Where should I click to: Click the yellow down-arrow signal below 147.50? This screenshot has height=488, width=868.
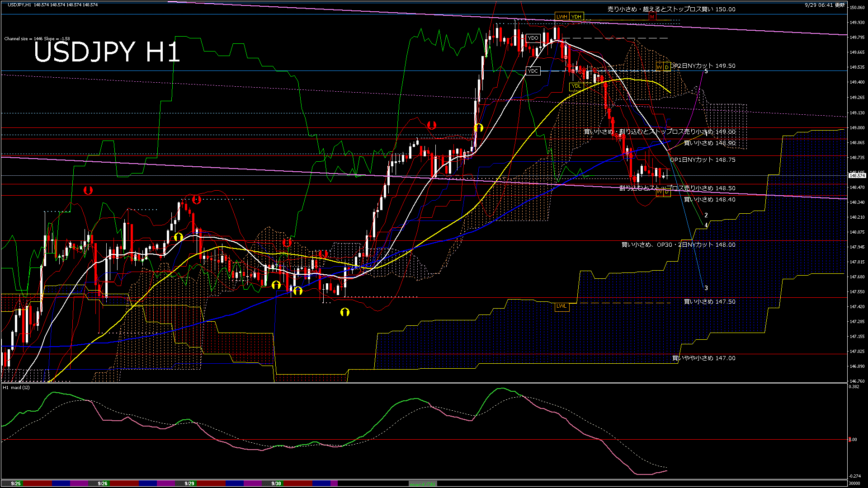(345, 312)
